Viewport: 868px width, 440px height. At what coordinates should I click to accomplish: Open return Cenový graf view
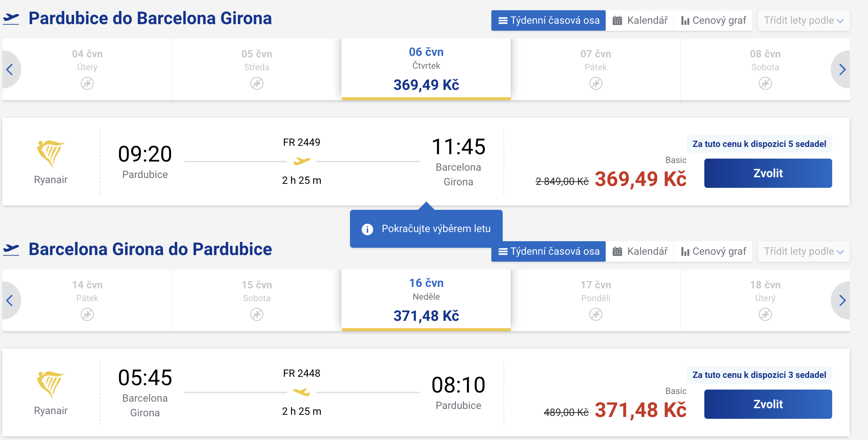[713, 251]
